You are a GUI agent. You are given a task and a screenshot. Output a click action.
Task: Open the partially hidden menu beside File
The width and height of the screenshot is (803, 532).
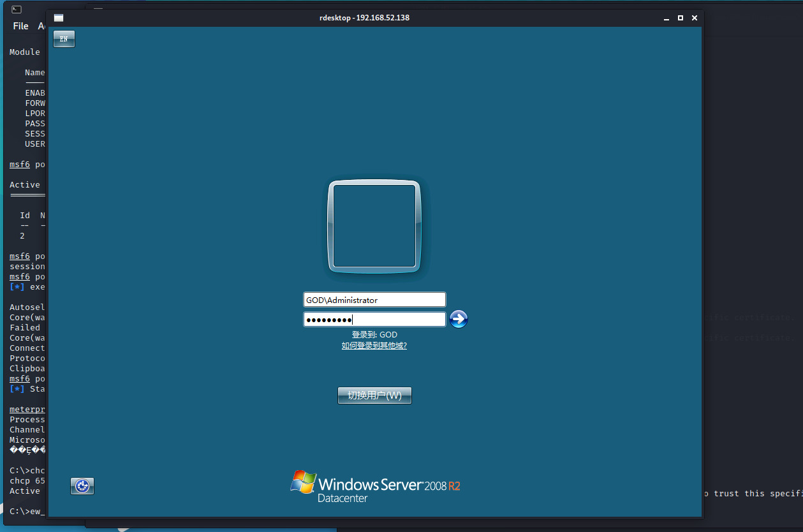click(41, 26)
